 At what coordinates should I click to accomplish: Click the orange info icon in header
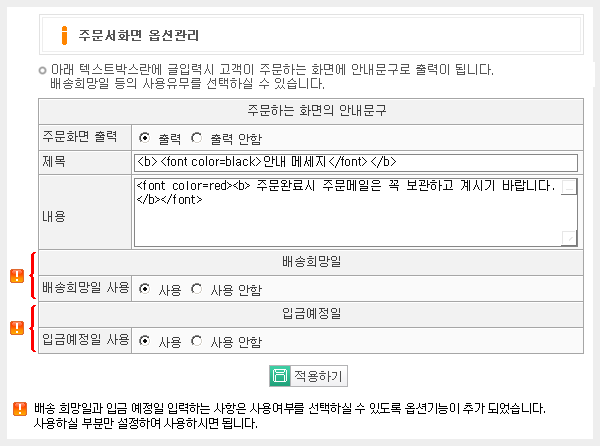click(x=64, y=36)
